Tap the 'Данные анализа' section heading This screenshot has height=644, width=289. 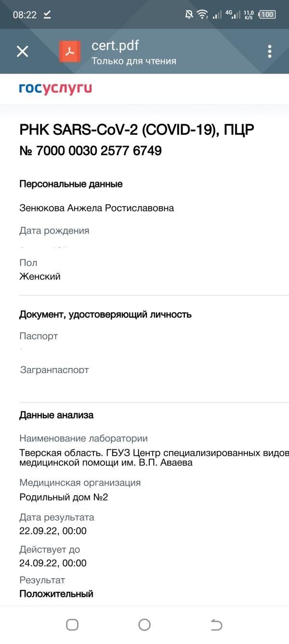coord(56,415)
